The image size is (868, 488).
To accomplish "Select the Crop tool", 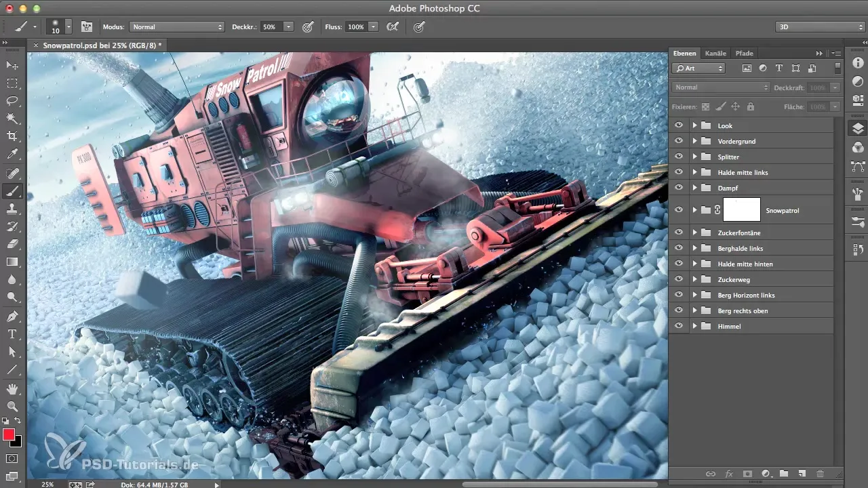I will (12, 136).
